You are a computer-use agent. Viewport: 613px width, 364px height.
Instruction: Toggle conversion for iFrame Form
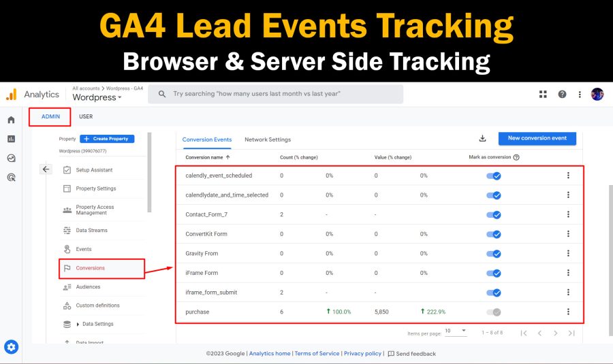click(493, 274)
